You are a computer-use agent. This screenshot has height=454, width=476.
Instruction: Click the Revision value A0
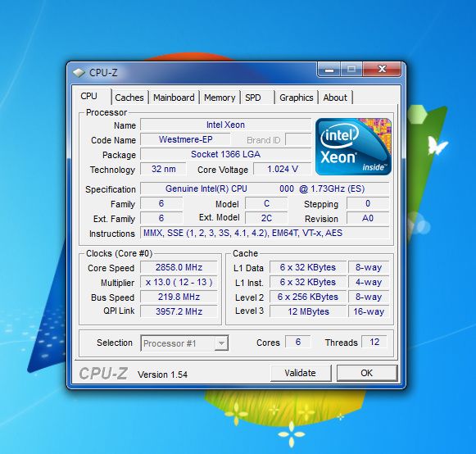click(x=368, y=218)
